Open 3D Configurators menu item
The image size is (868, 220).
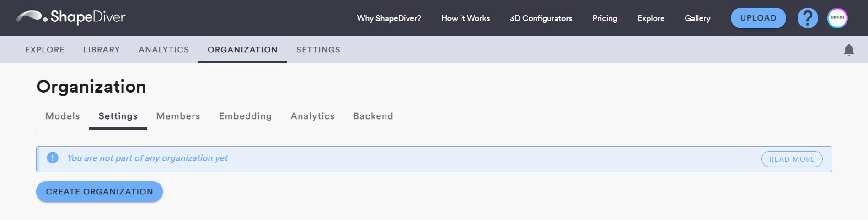[x=541, y=18]
